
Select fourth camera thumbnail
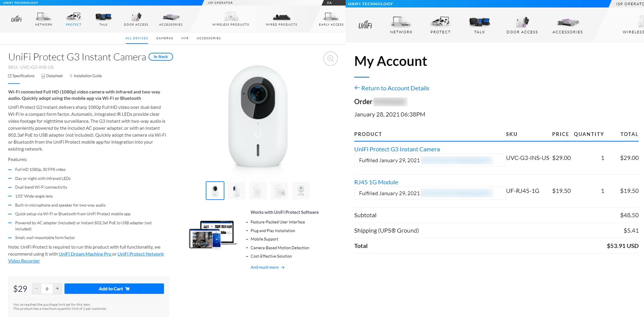pos(279,191)
